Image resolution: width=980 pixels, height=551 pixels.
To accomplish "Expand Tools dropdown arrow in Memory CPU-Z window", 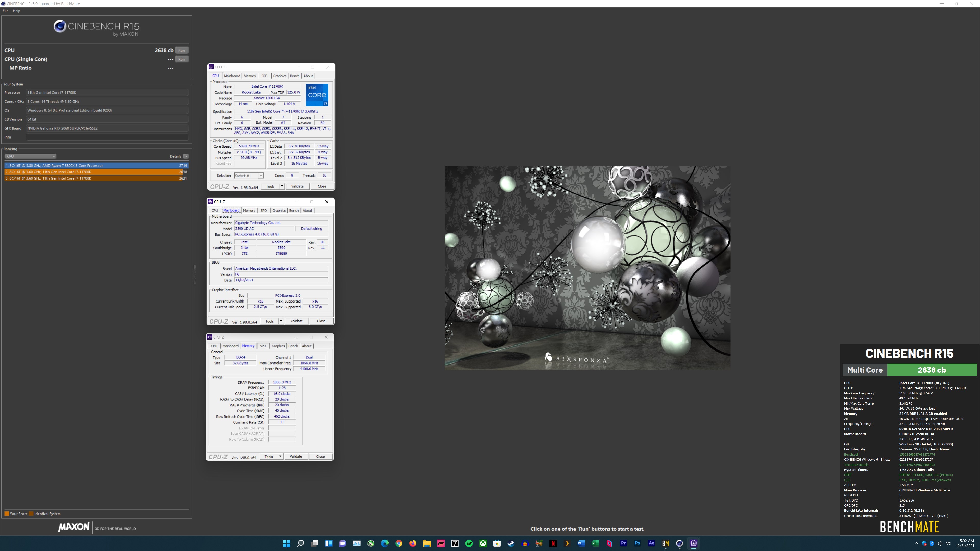I will pos(280,456).
